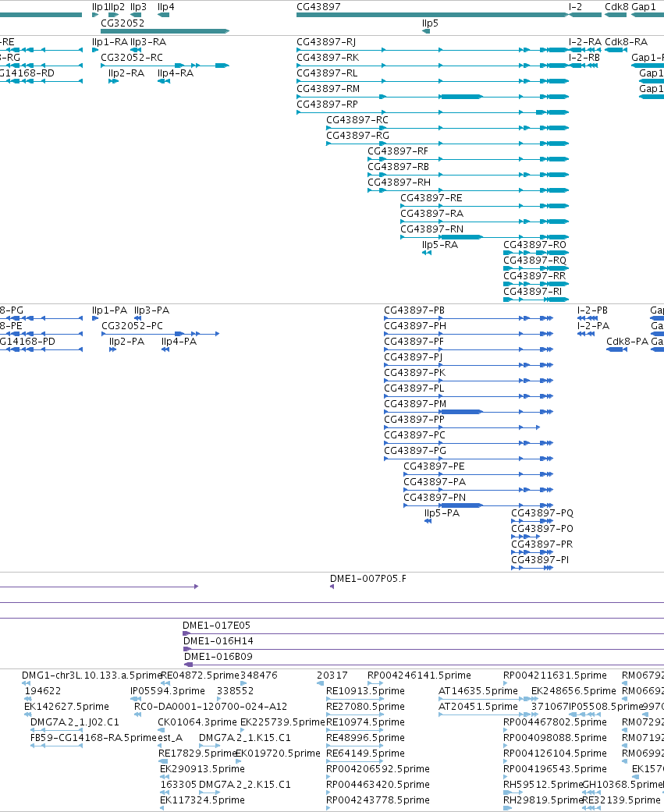Click the Ilp5-PA protein label
The image size is (664, 812).
pyautogui.click(x=442, y=513)
